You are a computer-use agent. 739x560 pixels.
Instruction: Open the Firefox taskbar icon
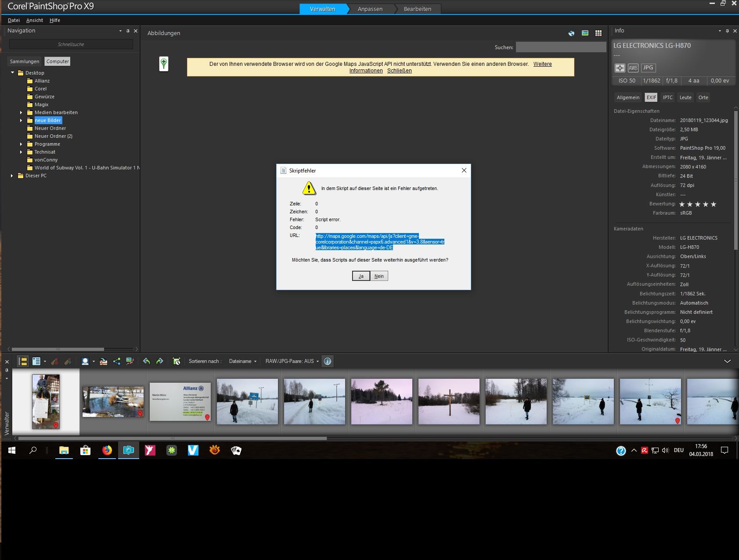point(107,450)
